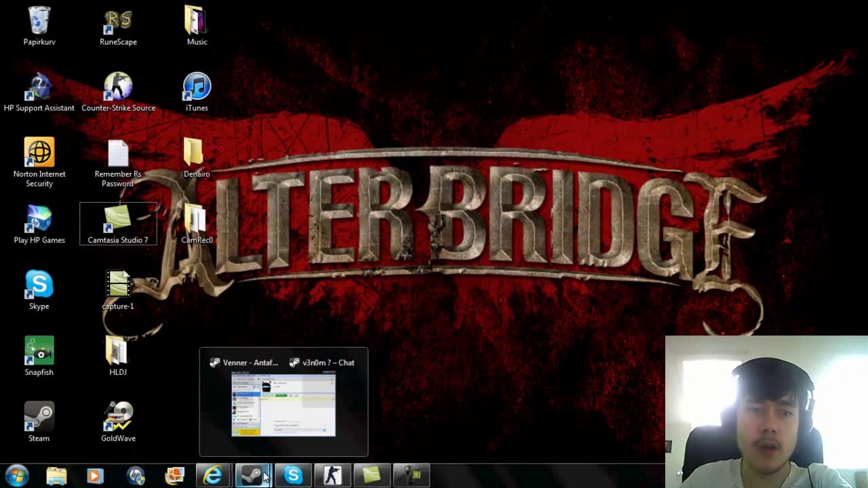Click the Skype button in the taskbar
868x488 pixels.
[x=293, y=475]
